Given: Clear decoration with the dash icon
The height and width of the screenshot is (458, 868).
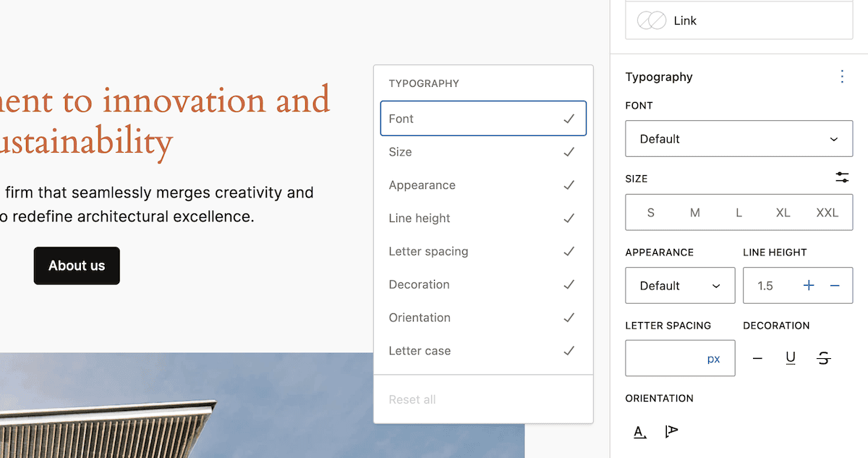Looking at the screenshot, I should pyautogui.click(x=757, y=357).
